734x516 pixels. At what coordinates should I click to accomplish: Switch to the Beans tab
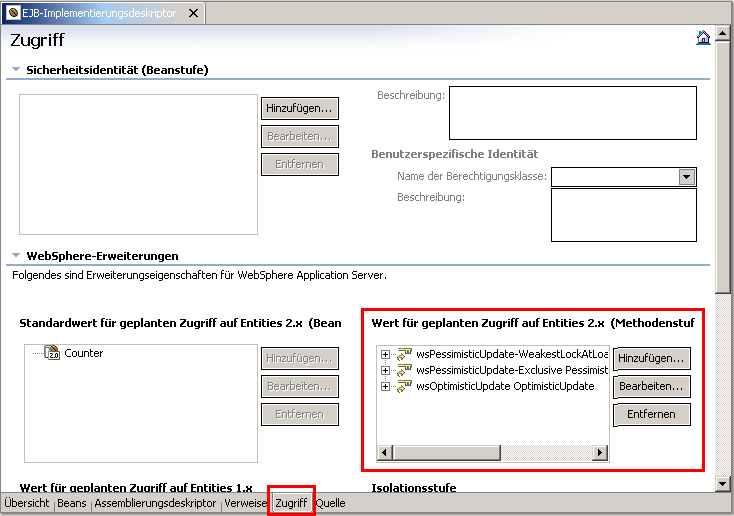[x=72, y=503]
